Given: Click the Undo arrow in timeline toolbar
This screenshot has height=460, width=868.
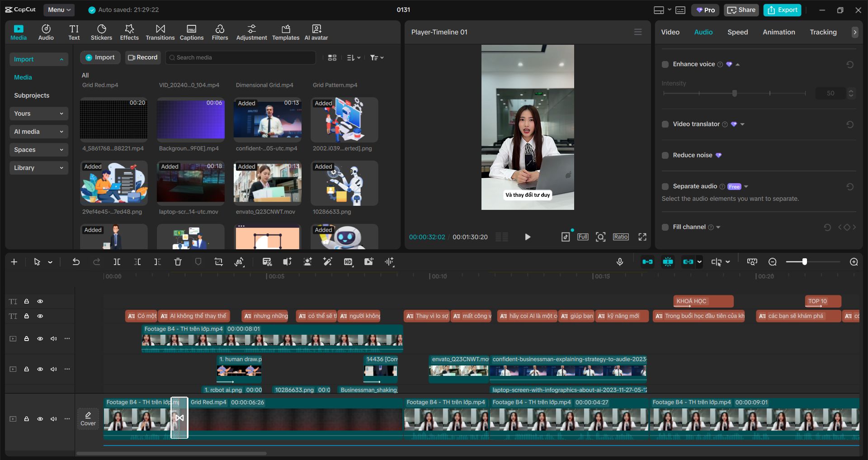Looking at the screenshot, I should 76,262.
